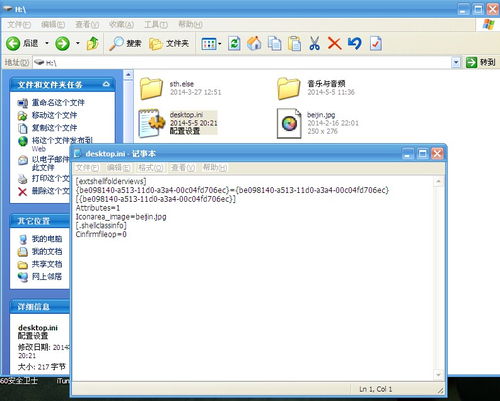Open Explorer's 帮助(H) menu

tap(190, 25)
